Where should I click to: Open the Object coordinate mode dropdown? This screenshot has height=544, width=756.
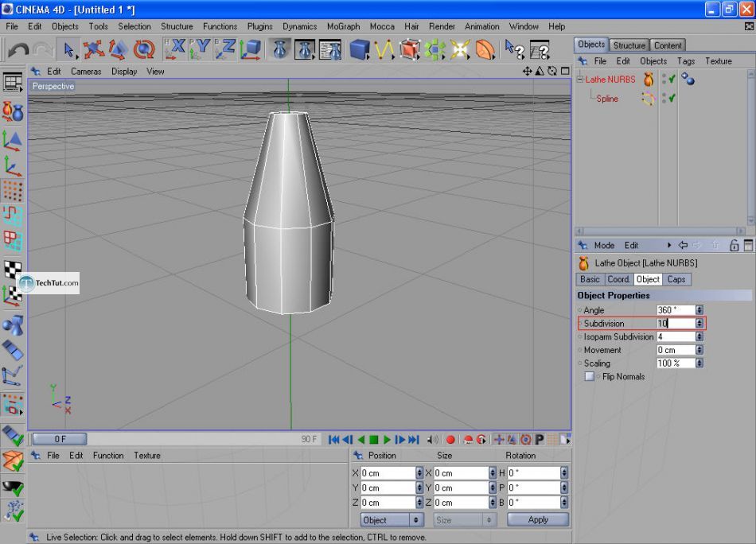point(392,520)
